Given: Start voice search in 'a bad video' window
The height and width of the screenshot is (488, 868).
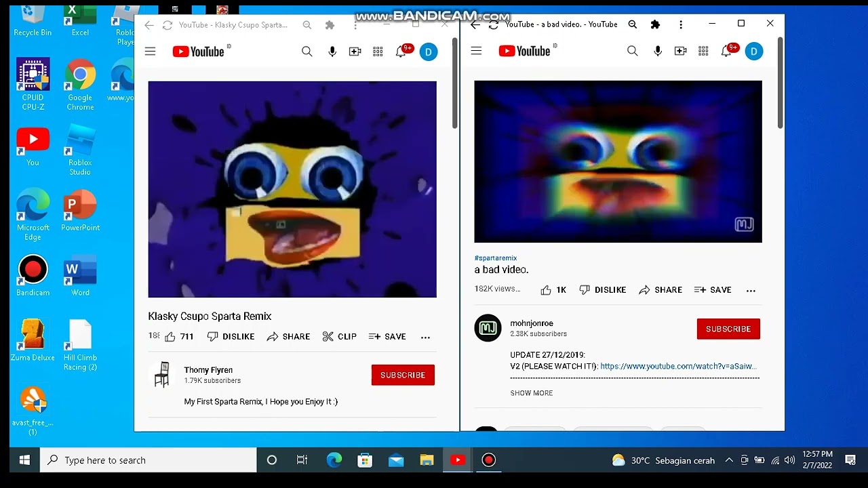Looking at the screenshot, I should pyautogui.click(x=658, y=51).
